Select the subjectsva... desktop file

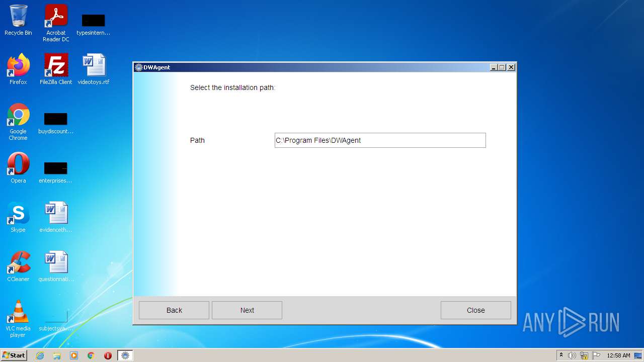click(56, 321)
